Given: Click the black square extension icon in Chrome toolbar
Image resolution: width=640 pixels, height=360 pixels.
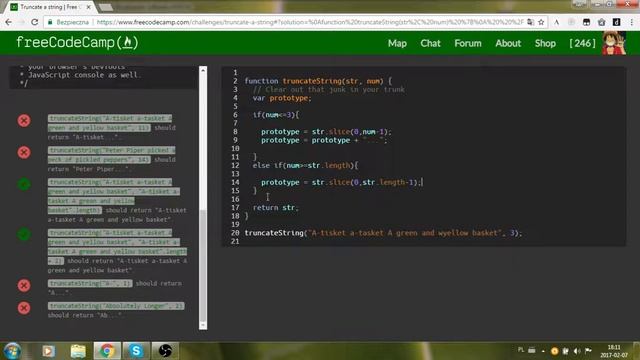Looking at the screenshot, I should [616, 22].
